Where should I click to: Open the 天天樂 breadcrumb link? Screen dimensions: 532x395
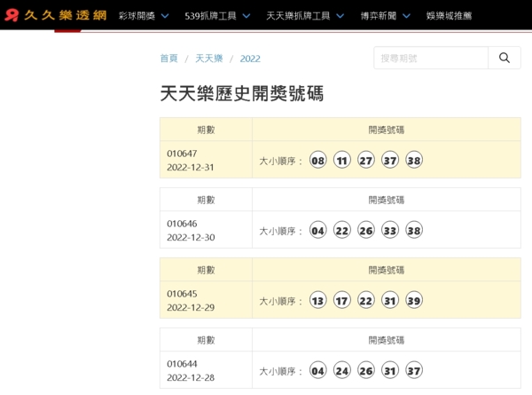[209, 59]
